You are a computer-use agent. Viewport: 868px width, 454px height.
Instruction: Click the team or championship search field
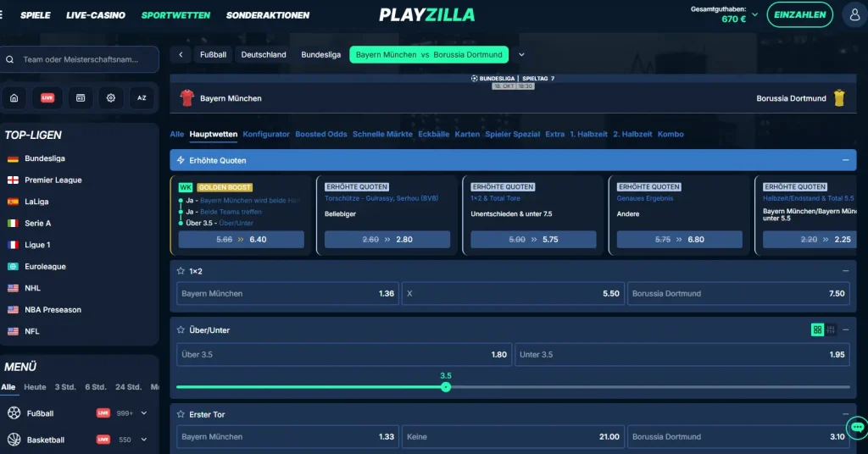pos(80,60)
